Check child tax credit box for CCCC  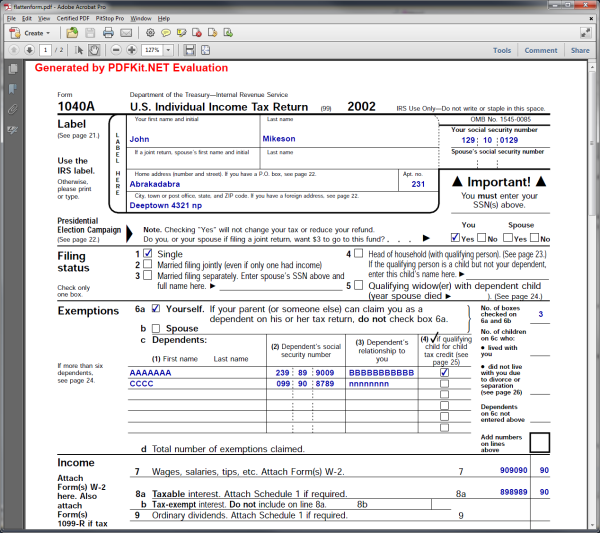(444, 383)
